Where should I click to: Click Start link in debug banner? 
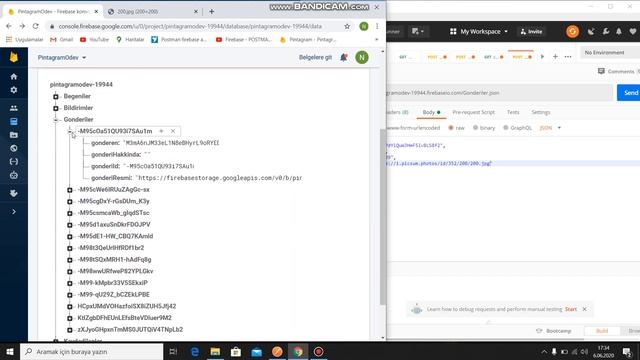click(571, 309)
